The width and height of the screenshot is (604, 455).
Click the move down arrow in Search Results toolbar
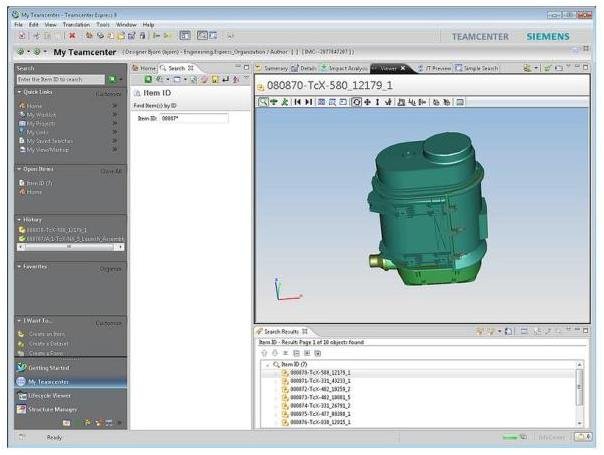[275, 353]
